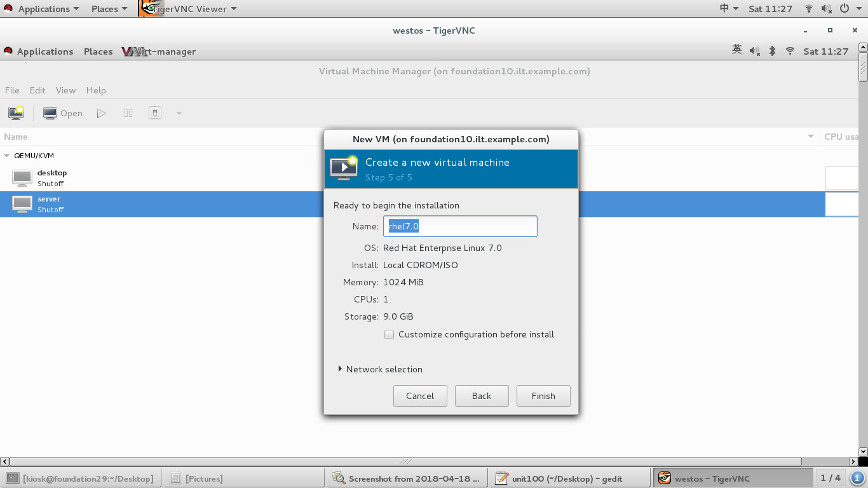Click the Wi-Fi icon in the VNC session panel
Screen dimensions: 868x488
pos(790,51)
